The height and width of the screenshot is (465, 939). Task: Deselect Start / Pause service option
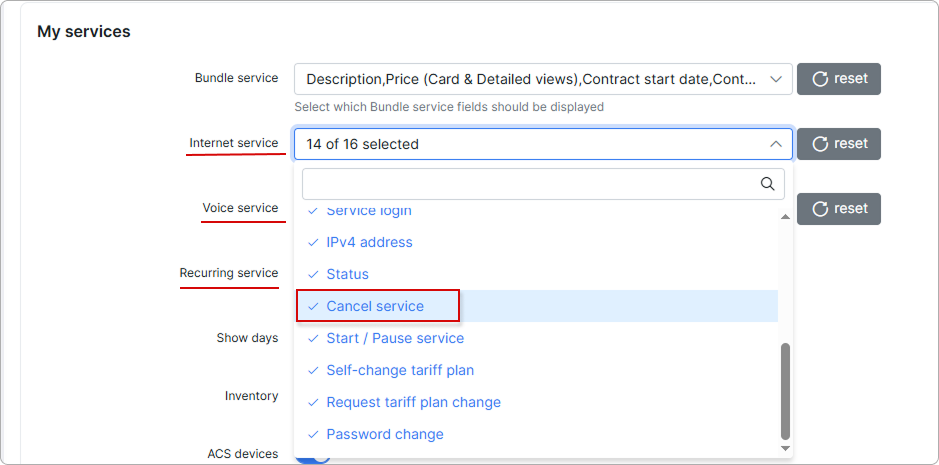395,338
